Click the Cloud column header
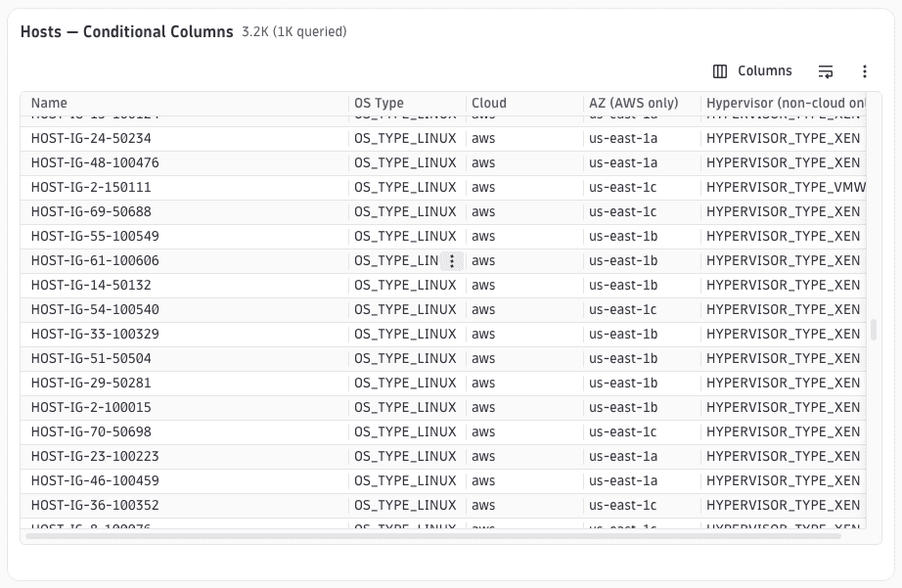The width and height of the screenshot is (902, 588). coord(489,103)
